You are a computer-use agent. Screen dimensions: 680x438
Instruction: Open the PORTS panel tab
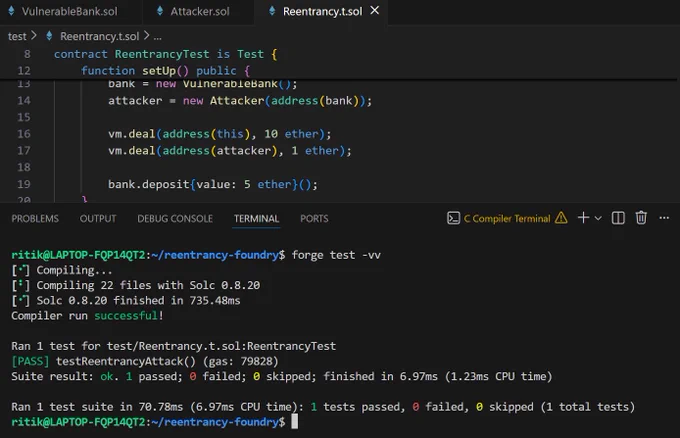point(314,219)
